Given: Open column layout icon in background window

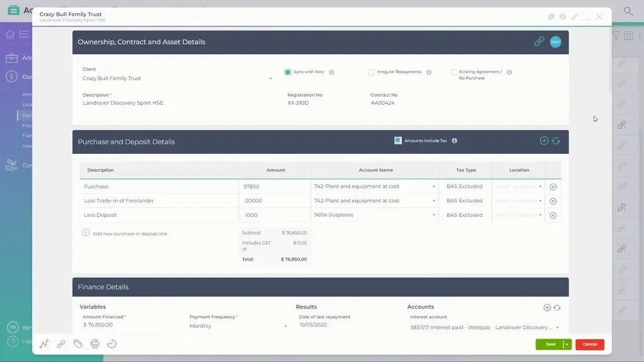Looking at the screenshot, I should 628,36.
